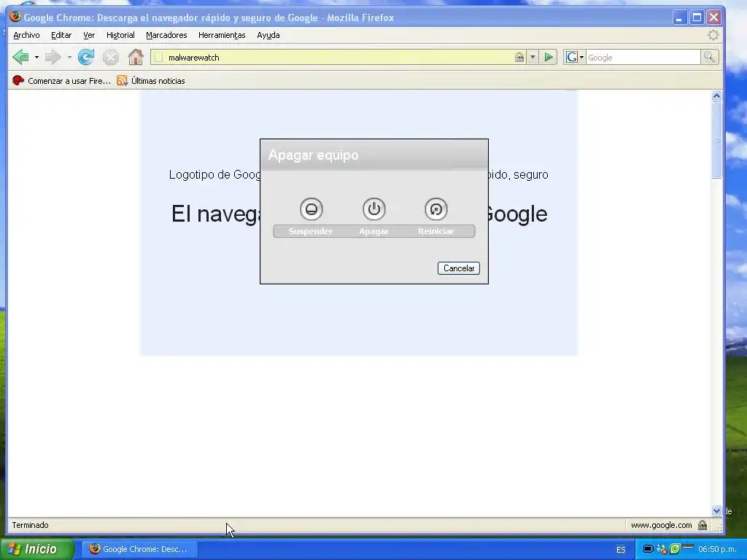Open the Ver menu
747x560 pixels.
tap(89, 35)
